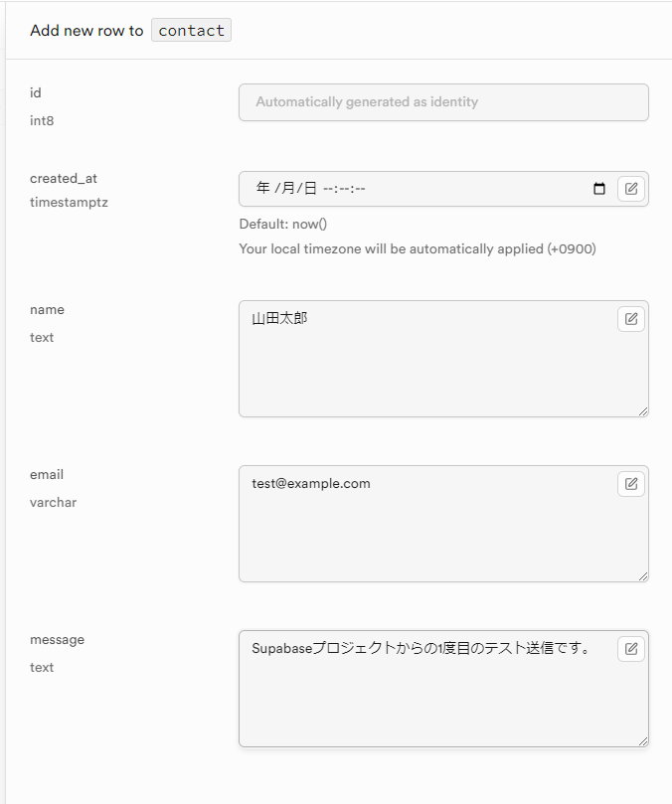Open the expanded editor for name field
Screen dimensions: 672x804
tap(631, 319)
